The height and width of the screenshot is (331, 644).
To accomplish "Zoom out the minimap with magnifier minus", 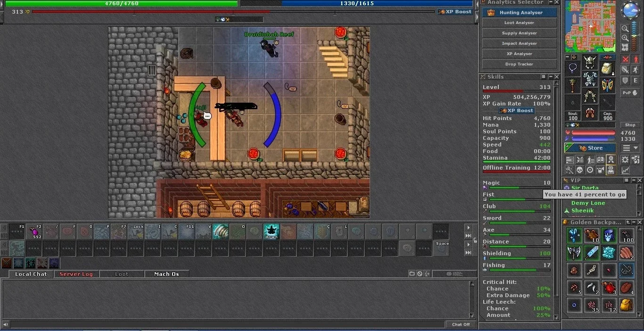I will coord(625,28).
